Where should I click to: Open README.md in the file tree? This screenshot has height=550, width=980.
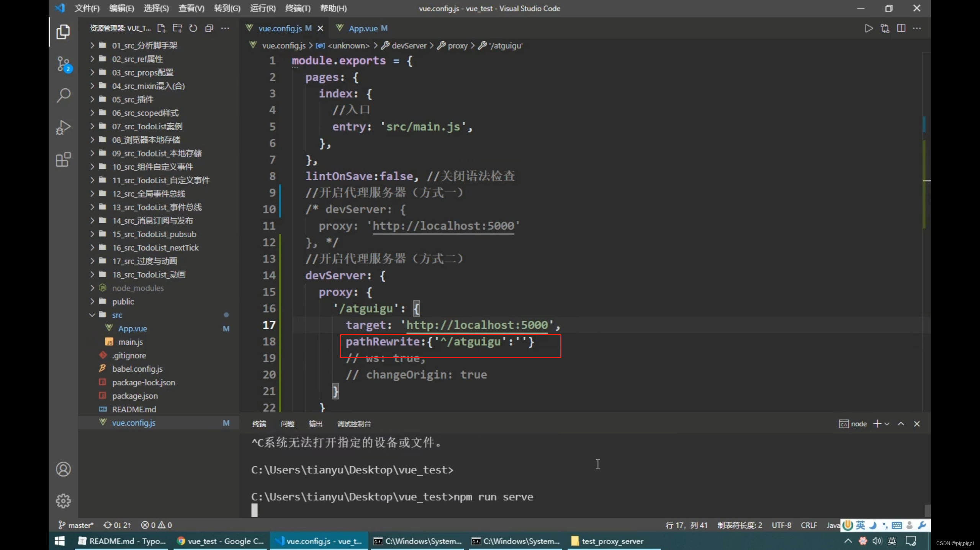click(x=159, y=410)
